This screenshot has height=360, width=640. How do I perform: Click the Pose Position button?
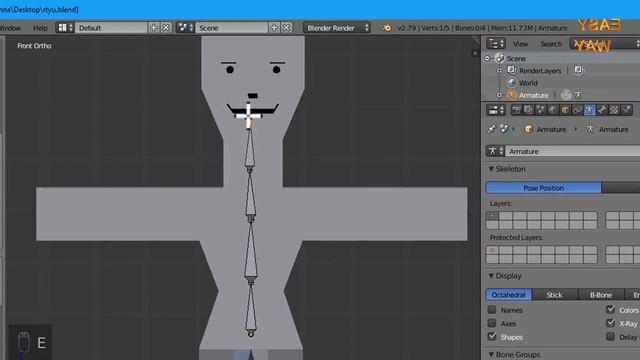click(x=543, y=188)
